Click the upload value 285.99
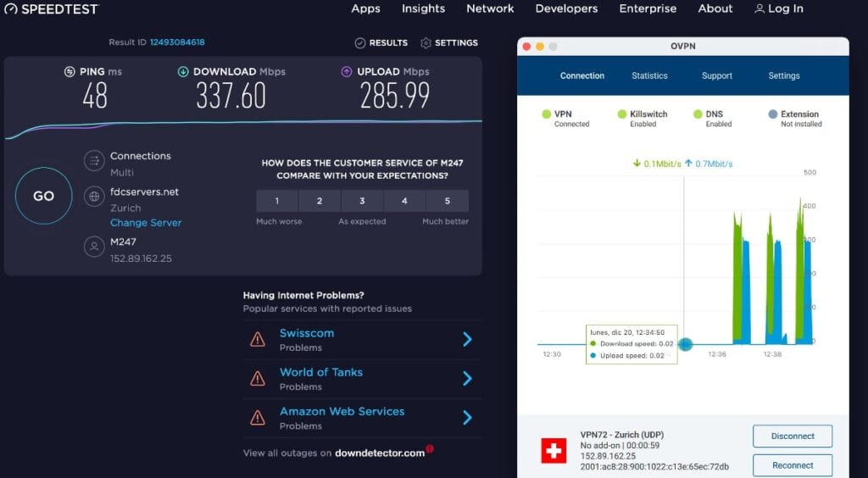The width and height of the screenshot is (868, 478). pos(395,96)
